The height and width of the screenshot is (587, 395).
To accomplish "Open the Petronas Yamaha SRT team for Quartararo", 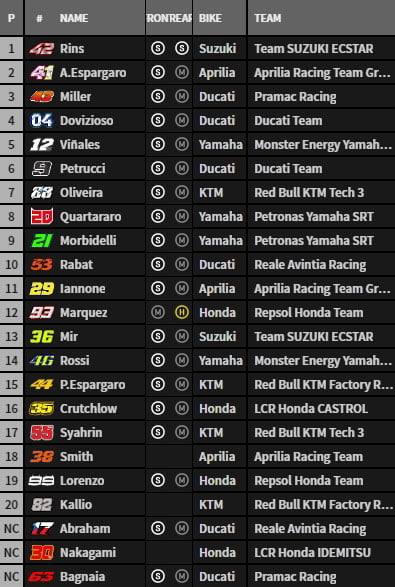I will point(314,216).
